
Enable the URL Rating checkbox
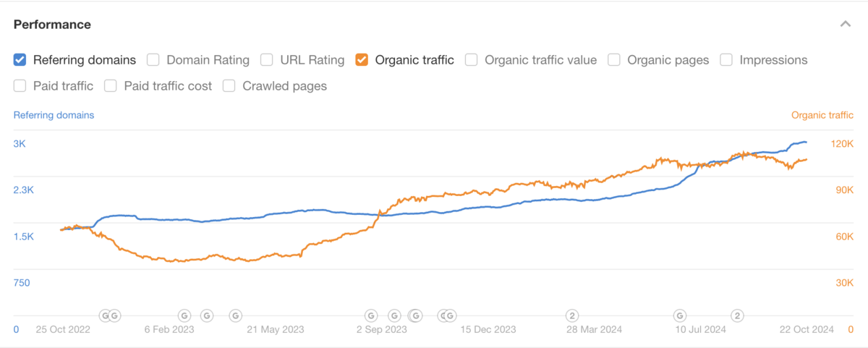tap(267, 60)
